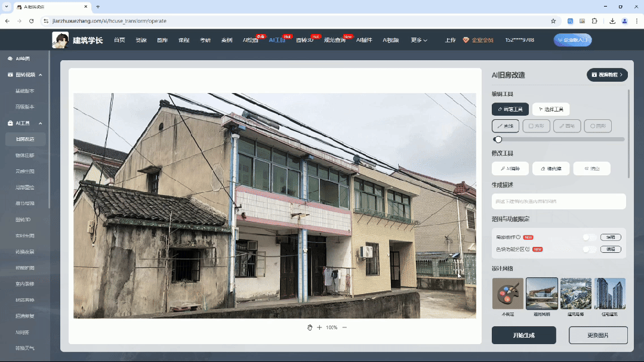Click the 清空 clear tool
644x362 pixels.
pyautogui.click(x=591, y=169)
